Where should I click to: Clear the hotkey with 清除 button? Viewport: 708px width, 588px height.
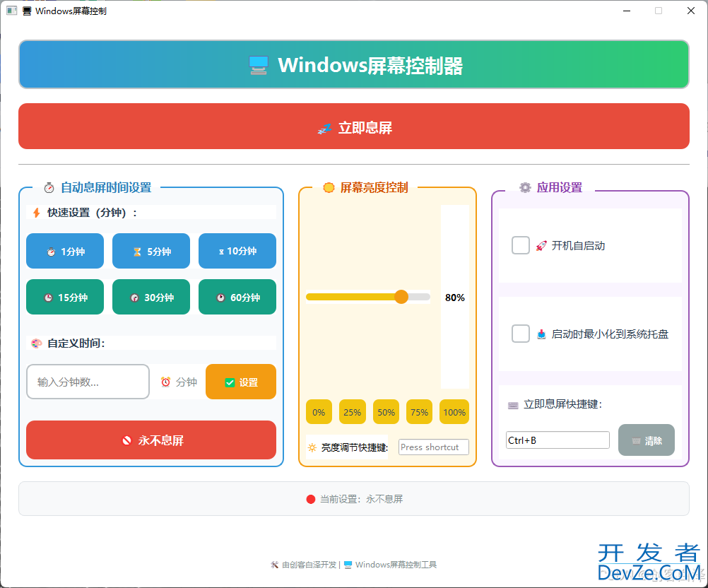coord(647,440)
